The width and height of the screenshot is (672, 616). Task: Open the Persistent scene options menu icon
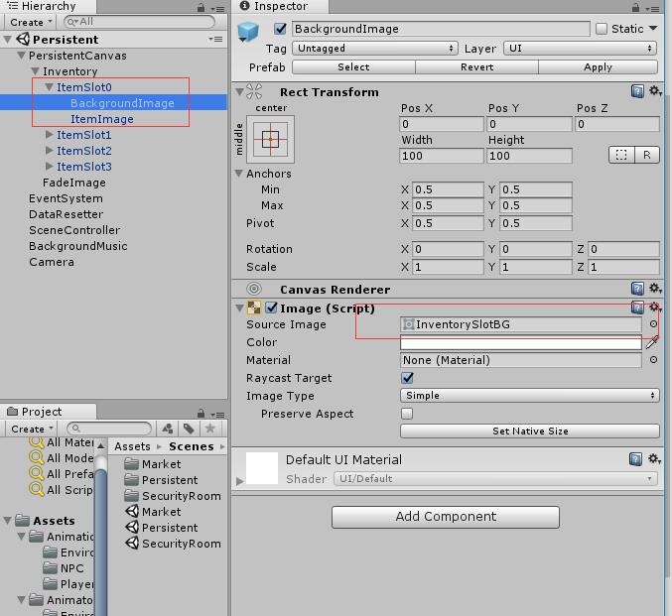(x=215, y=39)
